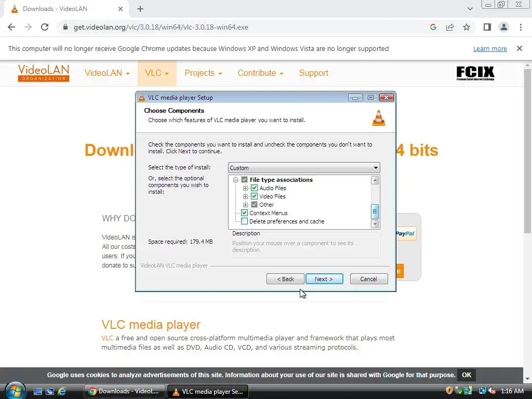Click scroll up arrow in components list
The image size is (532, 399).
pos(375,180)
